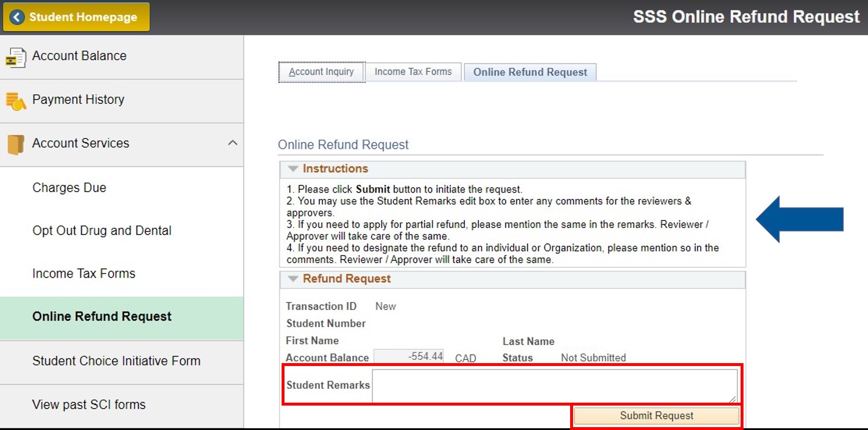Click the Account Balance amount field
This screenshot has height=430, width=868.
tap(408, 356)
